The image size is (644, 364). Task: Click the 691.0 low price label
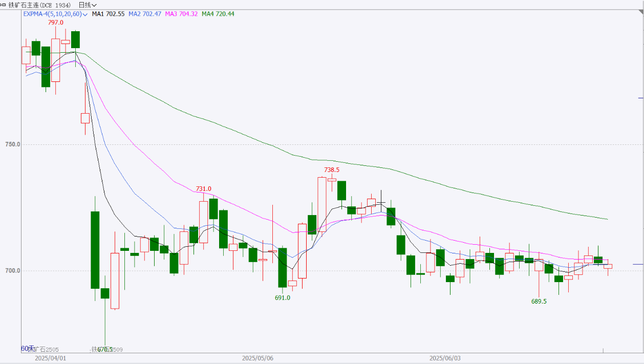point(283,297)
